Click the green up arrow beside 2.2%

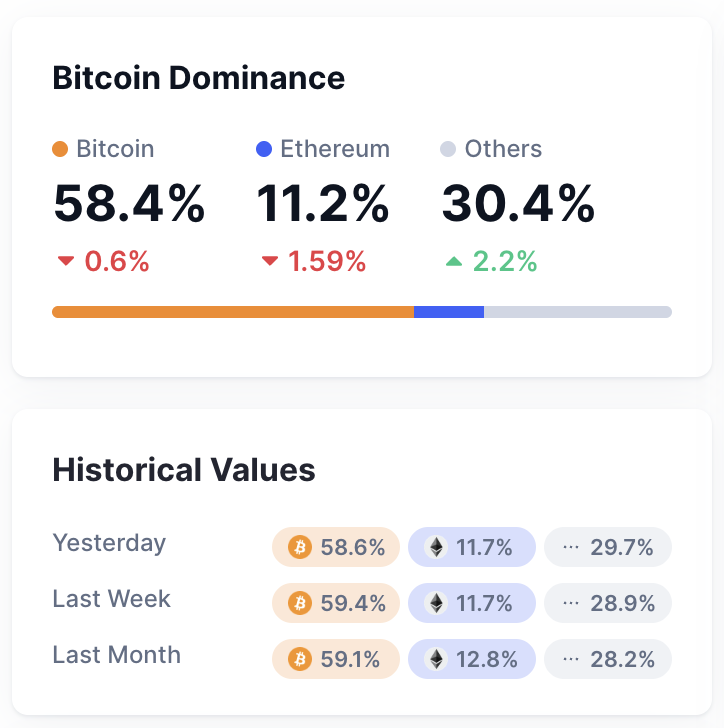coord(454,262)
